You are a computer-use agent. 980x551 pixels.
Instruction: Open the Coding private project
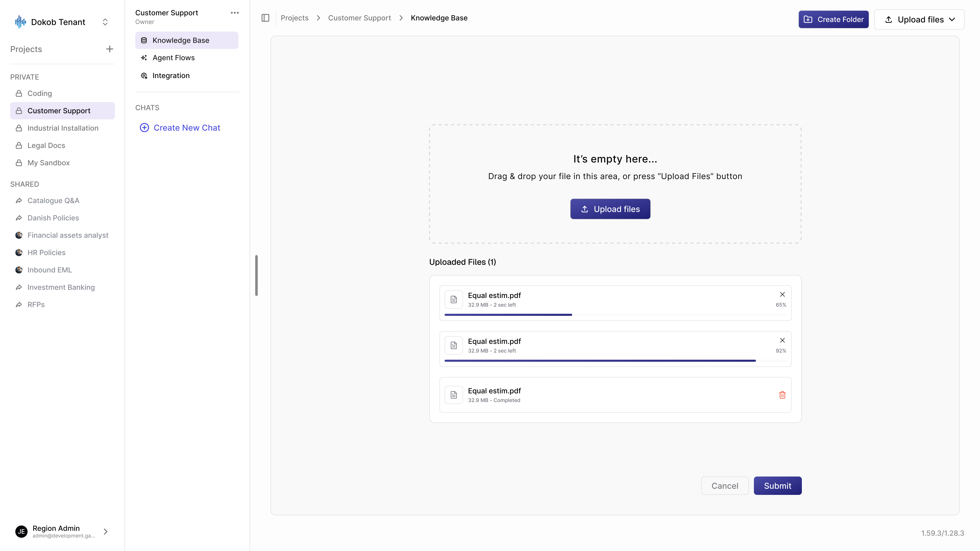tap(62, 93)
